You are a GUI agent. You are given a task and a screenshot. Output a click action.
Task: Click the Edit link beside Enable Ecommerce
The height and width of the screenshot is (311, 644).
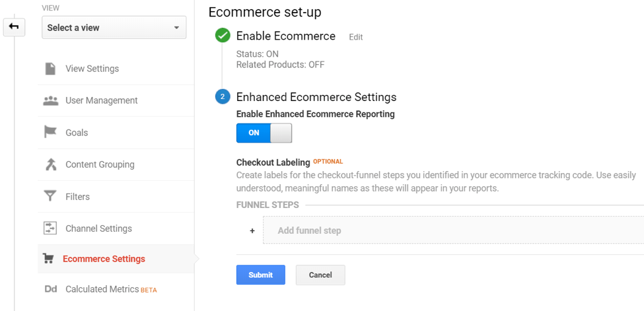356,38
